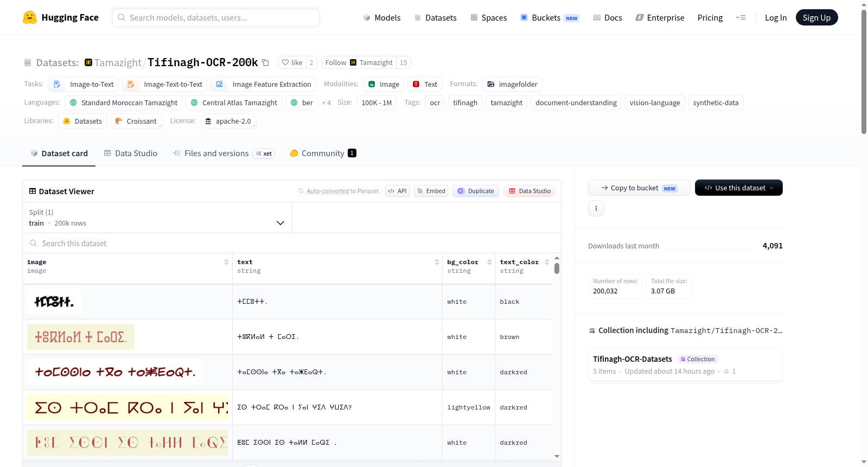Expand the Split train selector

(x=157, y=217)
